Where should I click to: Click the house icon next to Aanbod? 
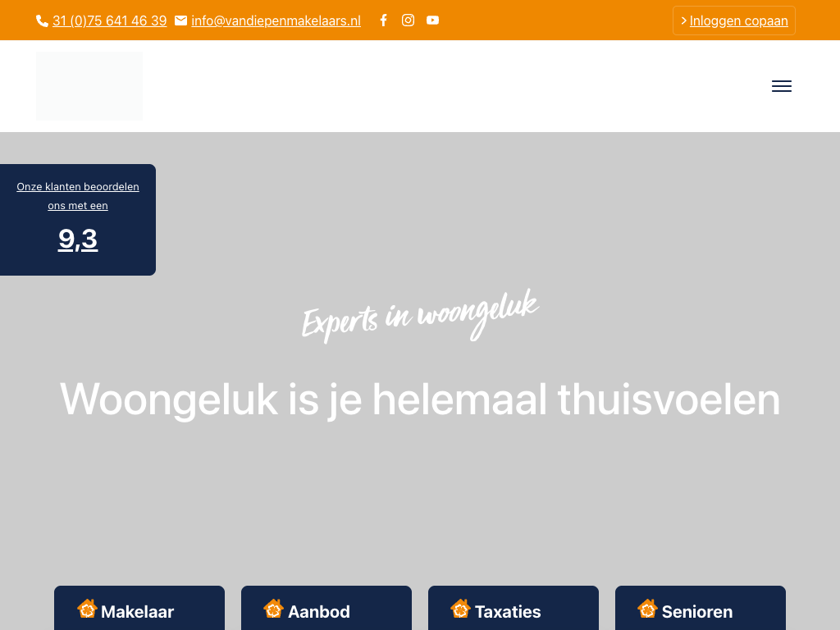pos(274,609)
